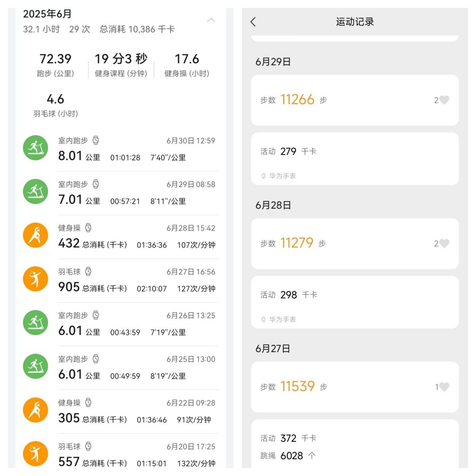
Task: Open the 4.6 羽毛球 (小时) summary
Action: click(56, 105)
